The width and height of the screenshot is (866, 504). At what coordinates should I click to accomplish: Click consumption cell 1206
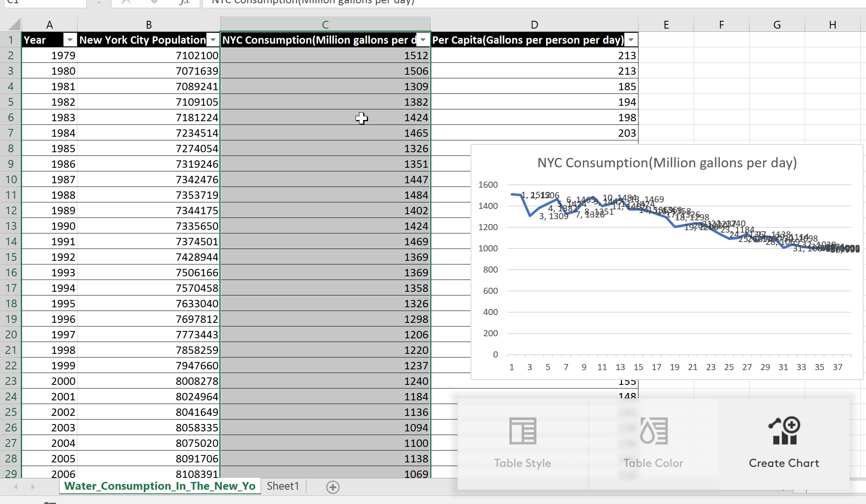pyautogui.click(x=325, y=335)
